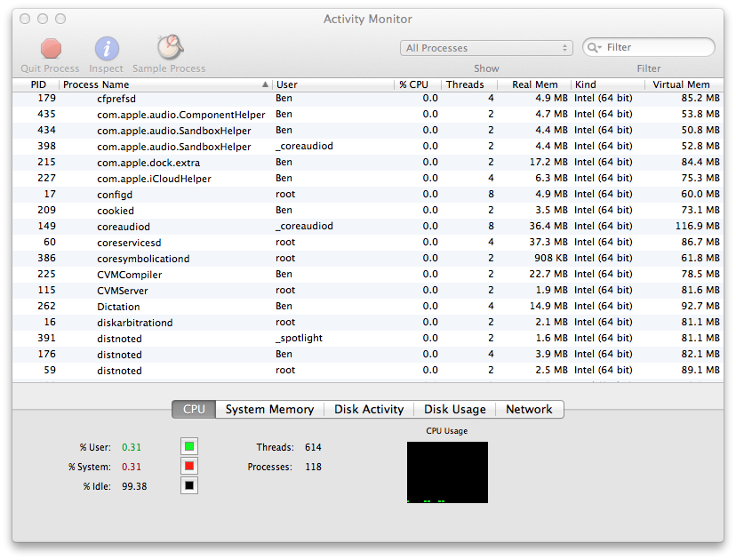This screenshot has height=560, width=736.
Task: Click the % Idle value 99.38
Action: [x=134, y=487]
